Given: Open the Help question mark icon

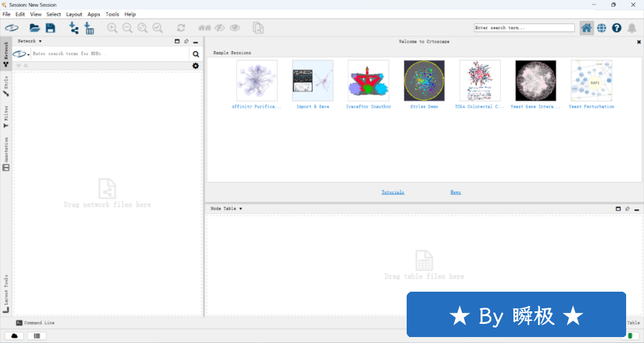Looking at the screenshot, I should [x=617, y=28].
